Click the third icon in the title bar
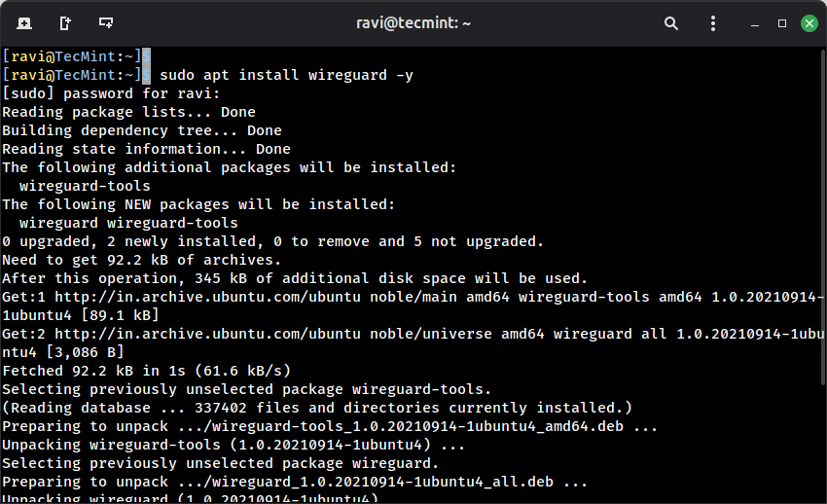This screenshot has width=827, height=504. [105, 22]
